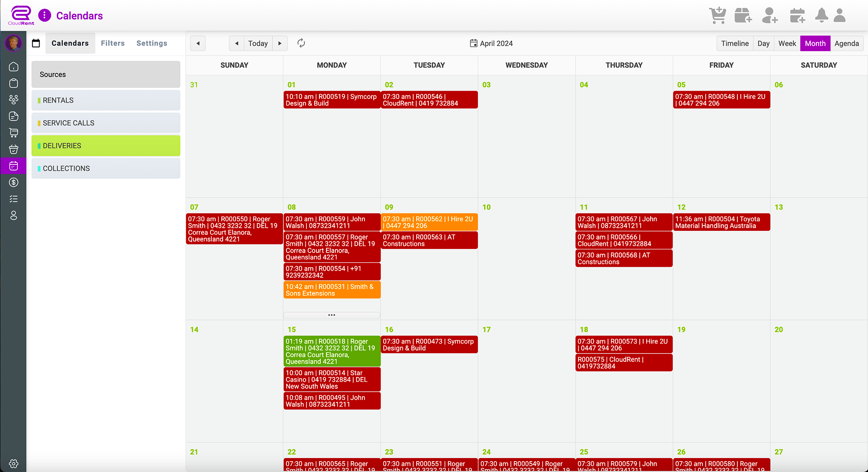This screenshot has width=868, height=472.
Task: Expand more events on April 08
Action: coord(332,315)
